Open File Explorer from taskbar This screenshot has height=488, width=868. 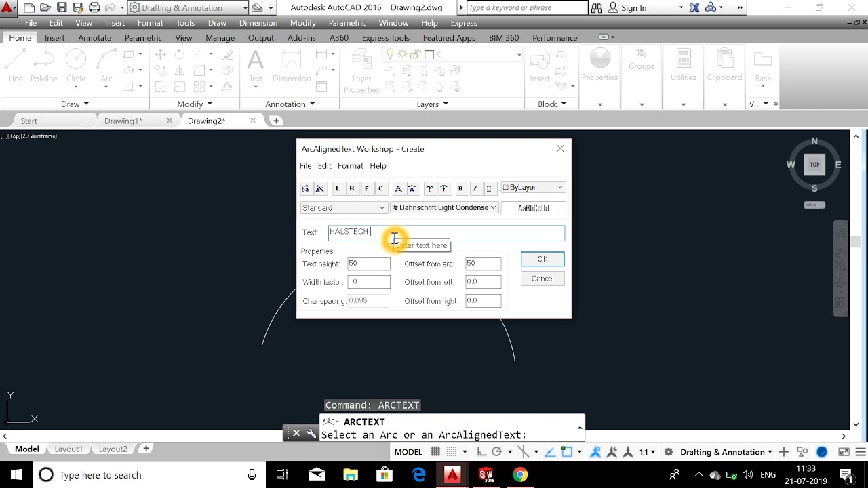[351, 474]
